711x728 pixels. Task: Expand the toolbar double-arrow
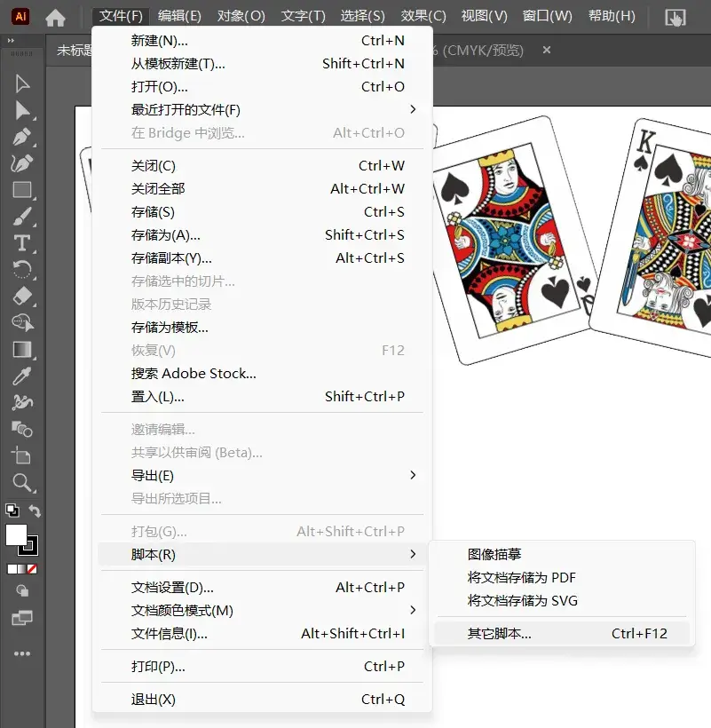click(x=11, y=40)
